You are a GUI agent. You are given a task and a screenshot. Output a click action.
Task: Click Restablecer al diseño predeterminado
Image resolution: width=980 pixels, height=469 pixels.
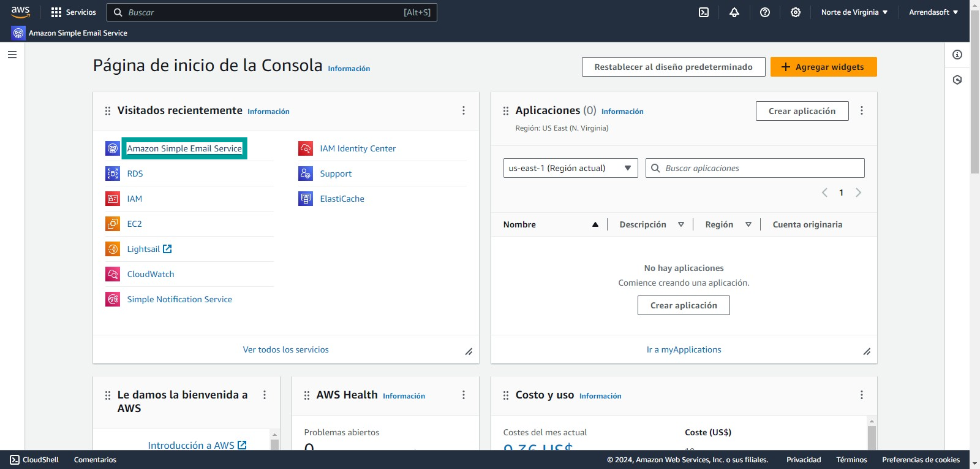coord(674,67)
